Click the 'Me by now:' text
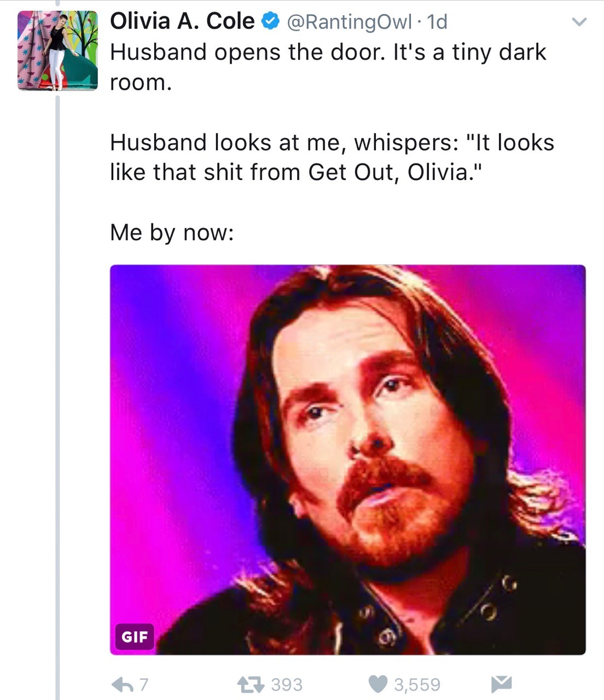The image size is (604, 700). 172,232
